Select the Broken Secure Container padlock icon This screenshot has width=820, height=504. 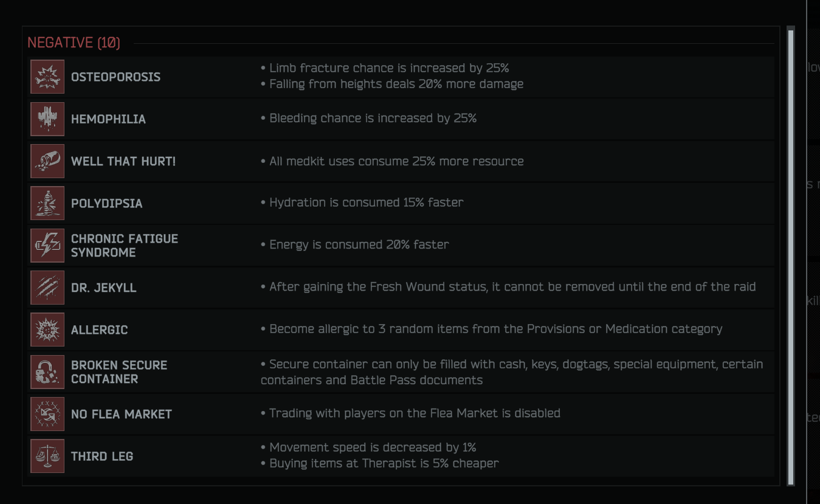tap(47, 371)
